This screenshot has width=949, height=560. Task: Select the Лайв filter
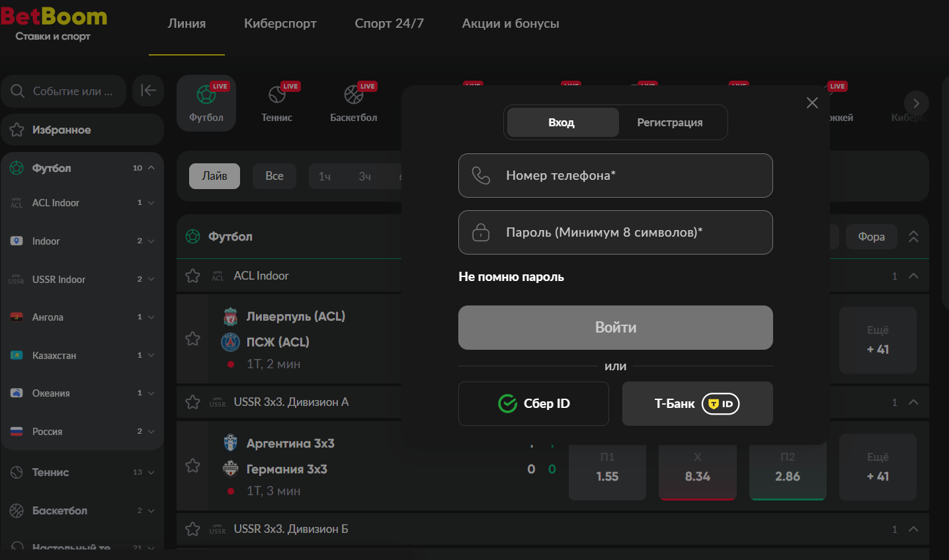(x=214, y=176)
